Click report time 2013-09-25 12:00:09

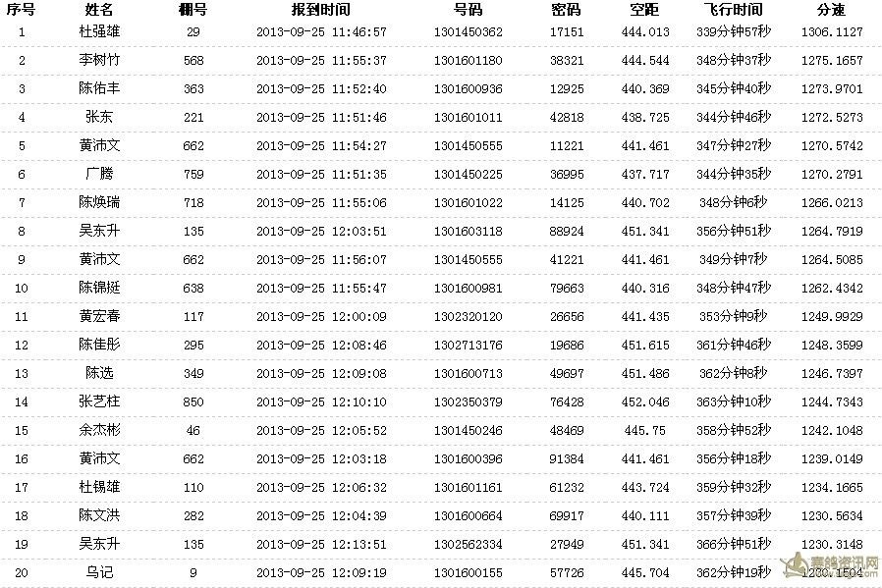(321, 317)
